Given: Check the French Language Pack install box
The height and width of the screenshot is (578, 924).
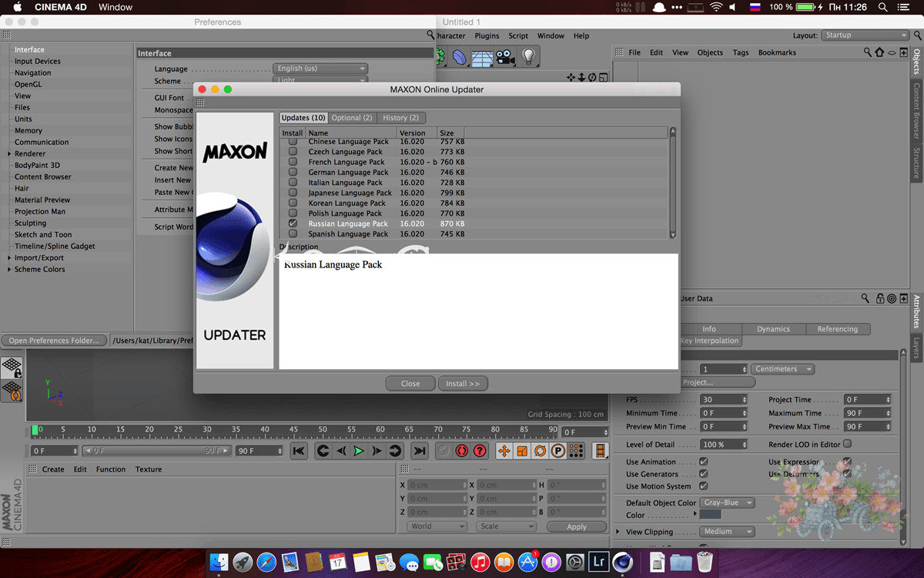Looking at the screenshot, I should pos(293,162).
